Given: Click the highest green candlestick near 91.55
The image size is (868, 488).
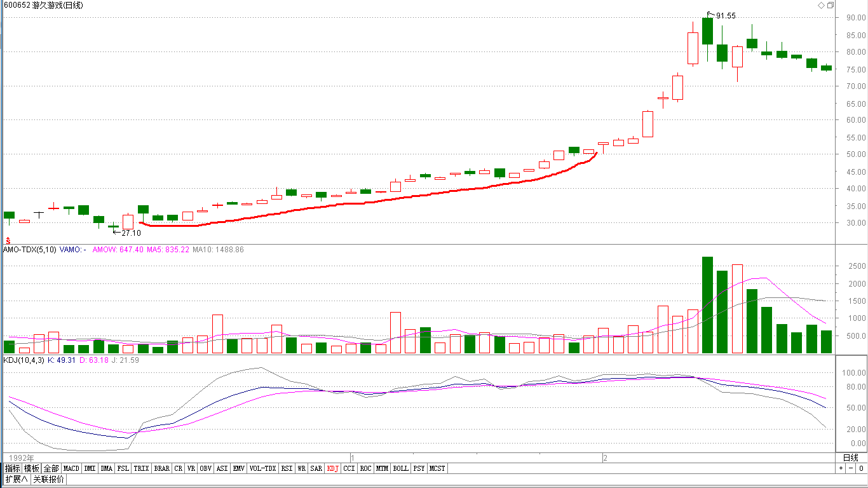Looking at the screenshot, I should 707,31.
